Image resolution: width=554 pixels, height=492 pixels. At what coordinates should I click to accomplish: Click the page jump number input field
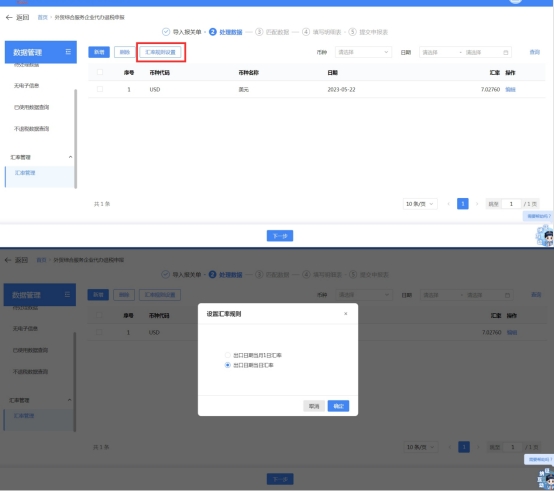(x=511, y=204)
